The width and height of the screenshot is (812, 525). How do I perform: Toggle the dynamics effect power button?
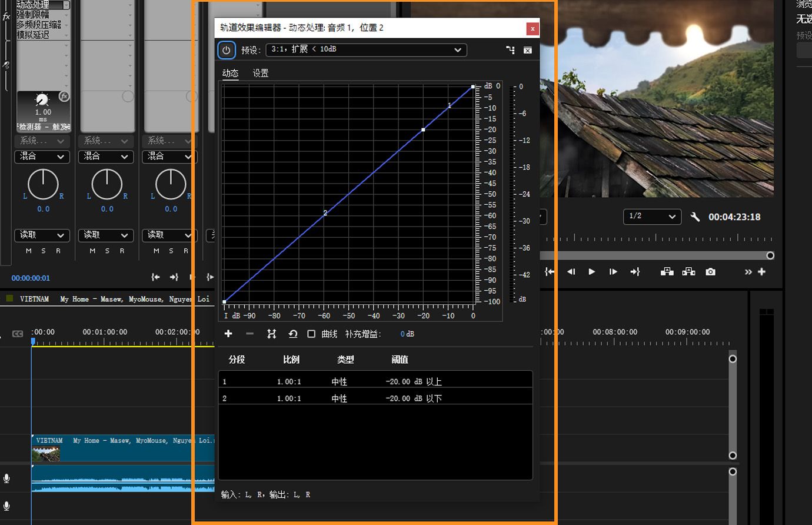(227, 50)
